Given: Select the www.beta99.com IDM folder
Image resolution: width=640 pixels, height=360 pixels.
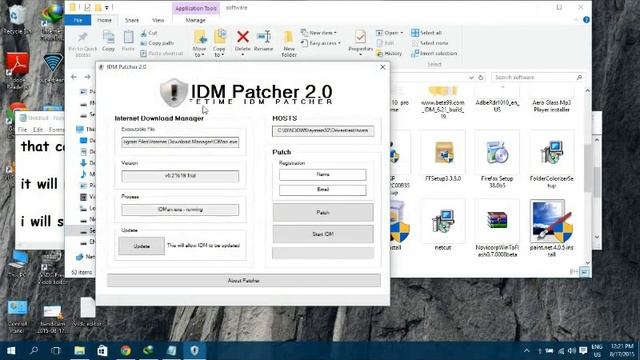Looking at the screenshot, I should tap(443, 103).
